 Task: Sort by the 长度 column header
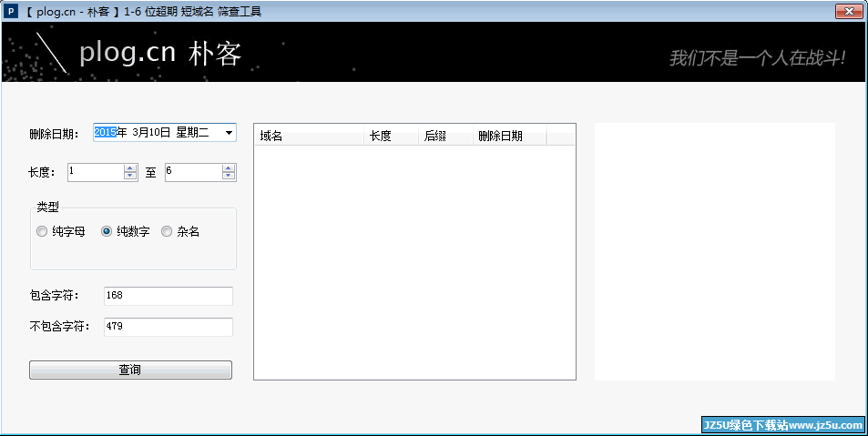391,136
